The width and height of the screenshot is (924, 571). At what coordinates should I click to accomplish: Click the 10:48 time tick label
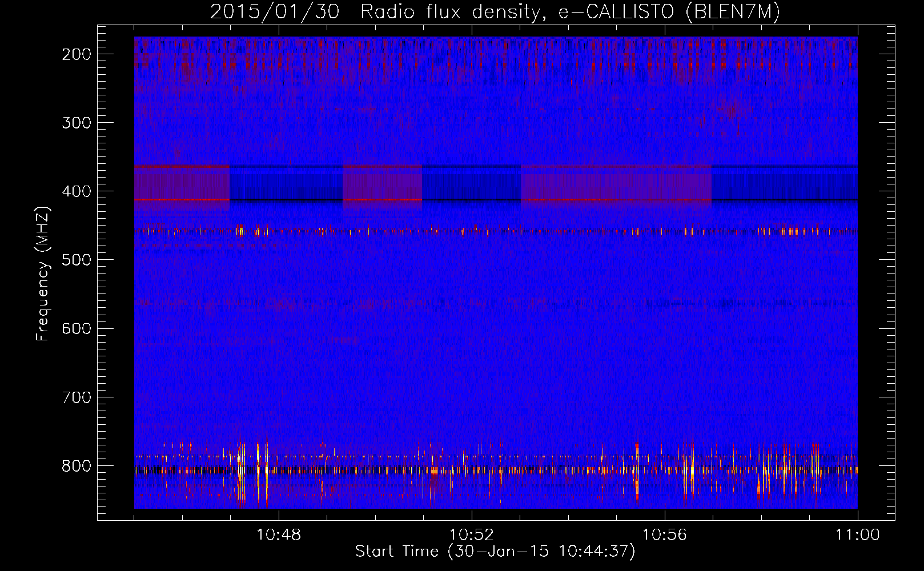coord(279,535)
